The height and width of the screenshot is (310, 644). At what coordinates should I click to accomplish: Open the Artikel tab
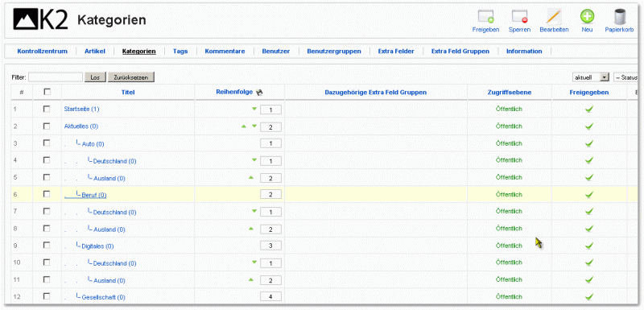pyautogui.click(x=95, y=52)
